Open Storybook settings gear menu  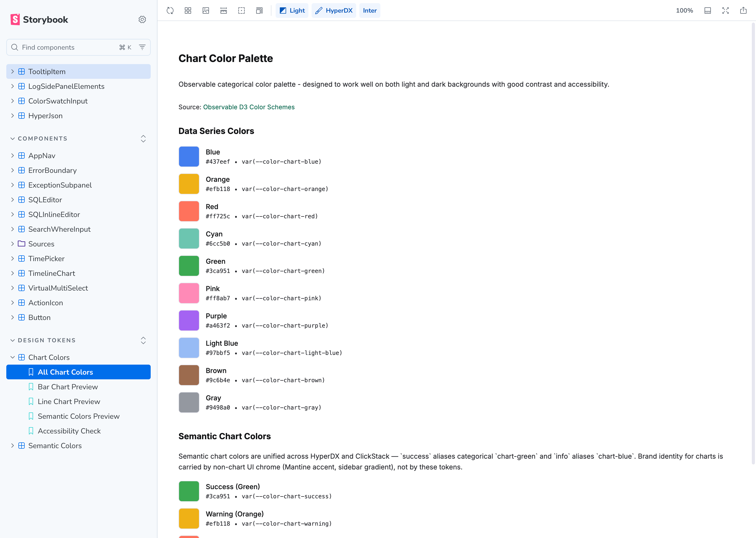coord(142,19)
